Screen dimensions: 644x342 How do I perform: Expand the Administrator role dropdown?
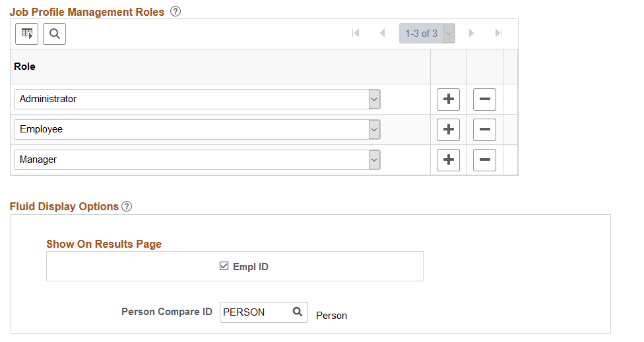pyautogui.click(x=374, y=100)
